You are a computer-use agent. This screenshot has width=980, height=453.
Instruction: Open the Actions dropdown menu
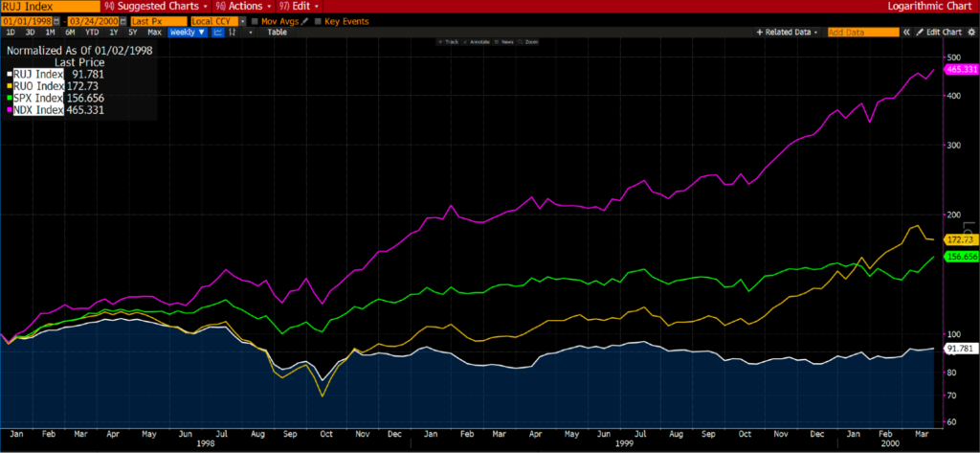244,7
